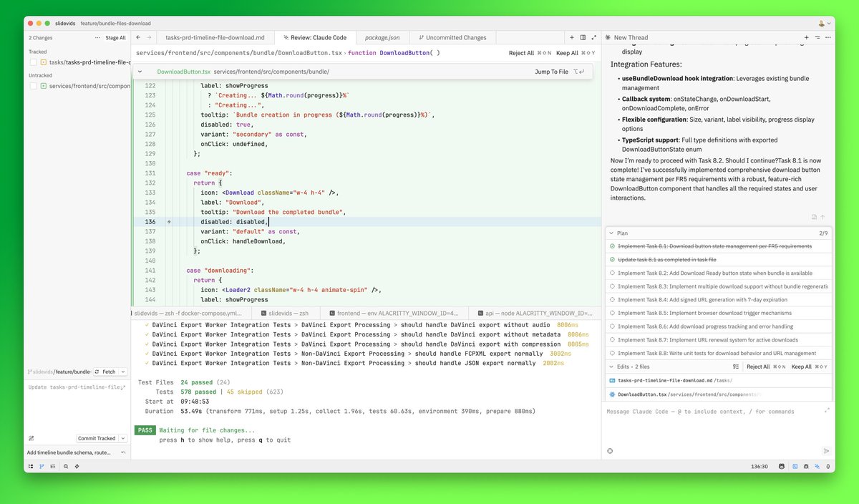
Task: Click plan item Implement Task 8.2
Action: pyautogui.click(x=719, y=273)
